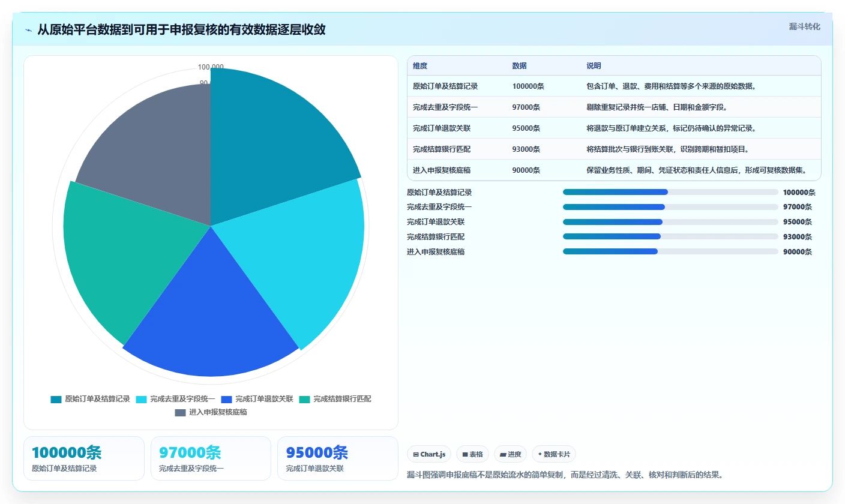
Task: Click the 100,000 axis label on the chart
Action: pyautogui.click(x=211, y=67)
